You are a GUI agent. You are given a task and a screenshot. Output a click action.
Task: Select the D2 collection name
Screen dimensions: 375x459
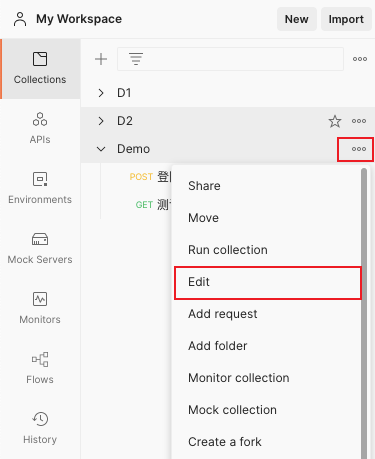tap(125, 121)
